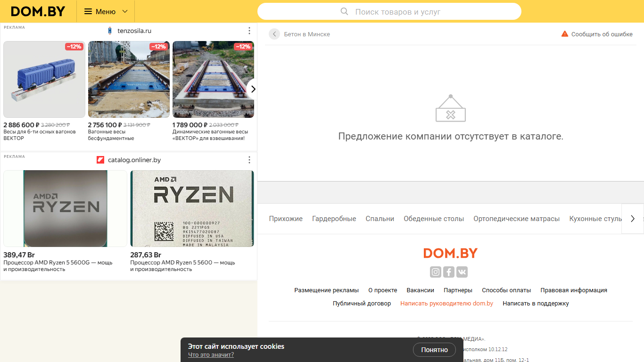Screen dimensions: 644x362
Task: Open the VK social icon
Action: click(x=462, y=272)
